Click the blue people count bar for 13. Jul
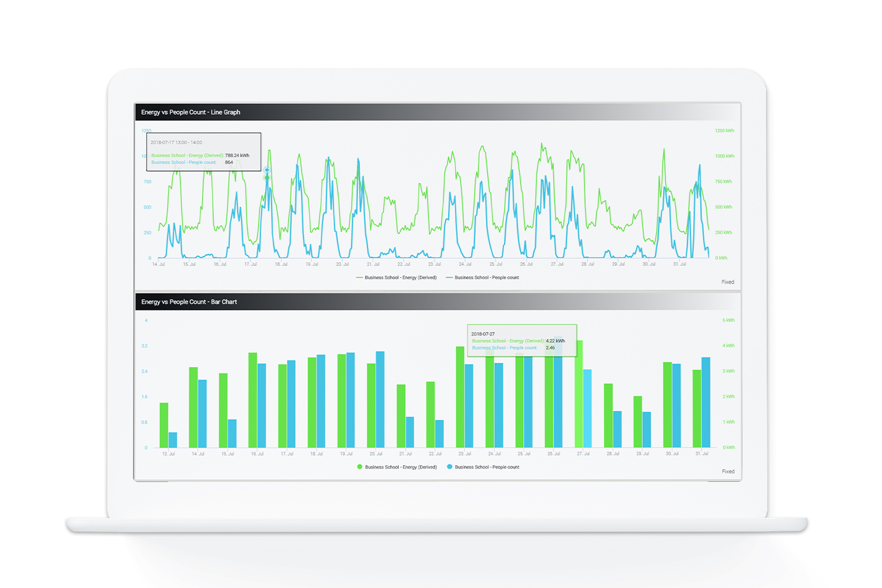Screen dimensions: 882x588 (173, 440)
